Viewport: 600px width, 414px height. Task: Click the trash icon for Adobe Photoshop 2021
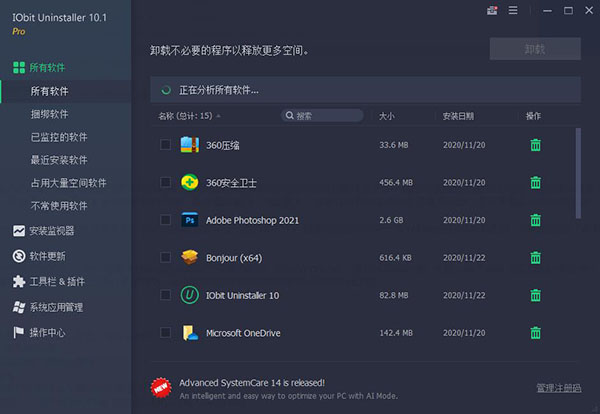point(535,220)
